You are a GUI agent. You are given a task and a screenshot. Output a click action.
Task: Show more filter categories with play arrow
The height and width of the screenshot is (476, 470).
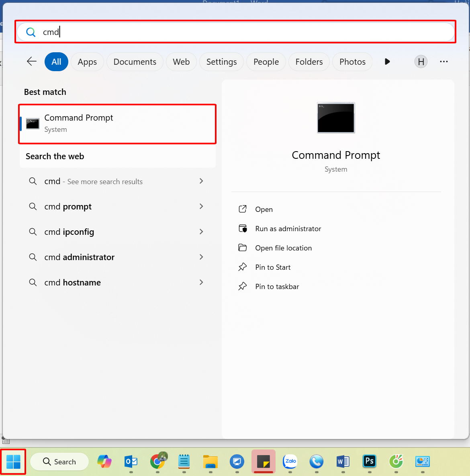pyautogui.click(x=387, y=62)
